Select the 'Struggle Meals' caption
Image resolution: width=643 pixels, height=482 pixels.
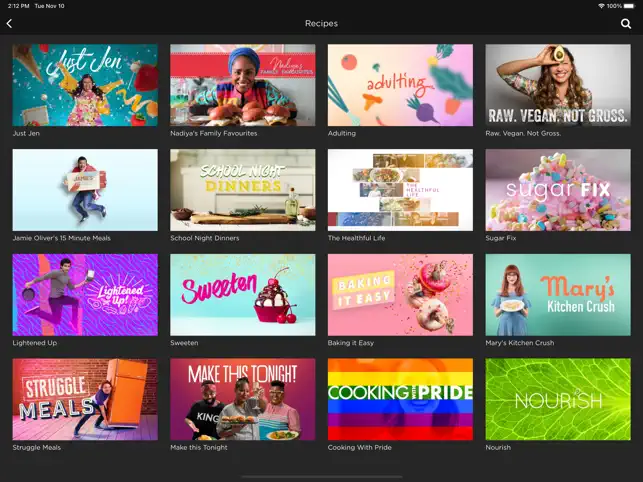pos(36,448)
